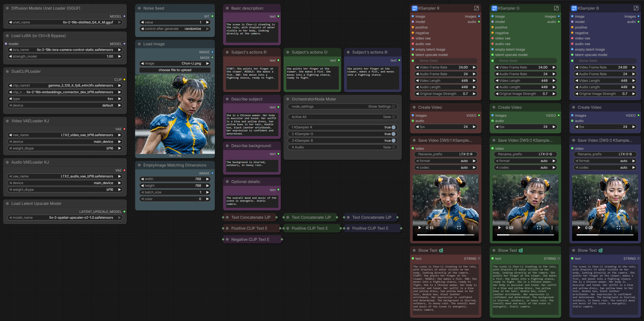Open more options on LTX-2-R video player
Viewport: 644px width, 321px height.
472,228
